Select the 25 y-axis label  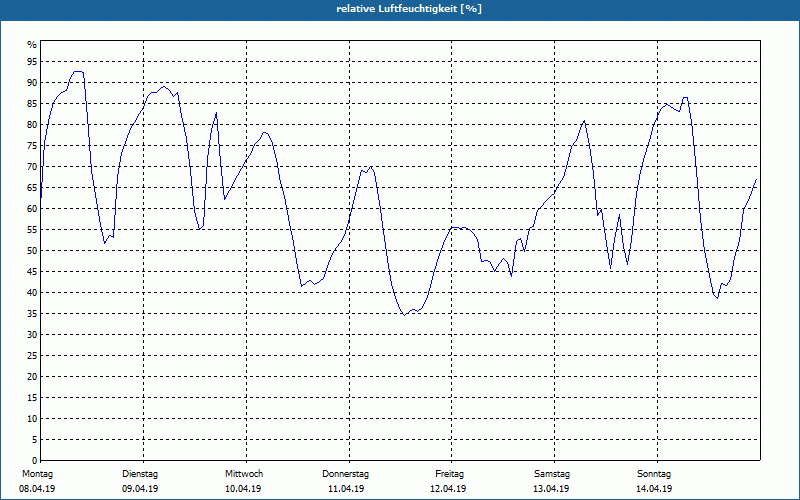tap(32, 356)
